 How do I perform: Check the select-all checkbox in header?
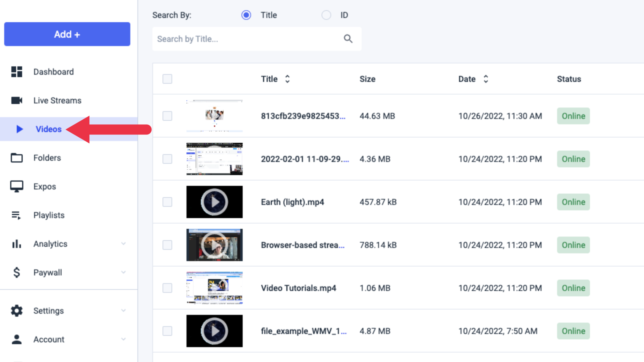coord(167,79)
